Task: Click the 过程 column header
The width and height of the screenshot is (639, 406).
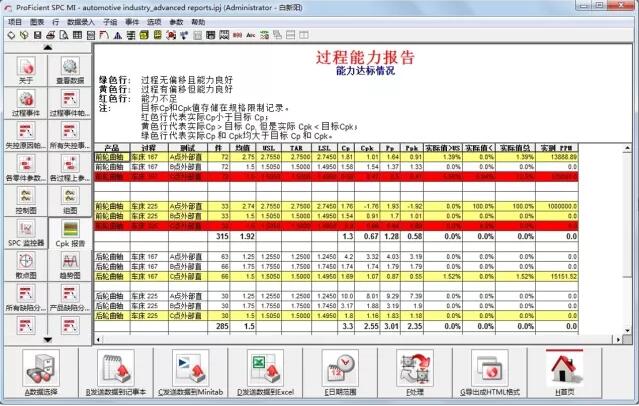Action: pos(149,148)
